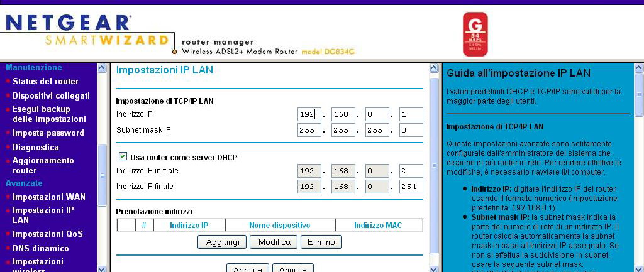Click Indirizzo IP column header in table

pos(189,226)
